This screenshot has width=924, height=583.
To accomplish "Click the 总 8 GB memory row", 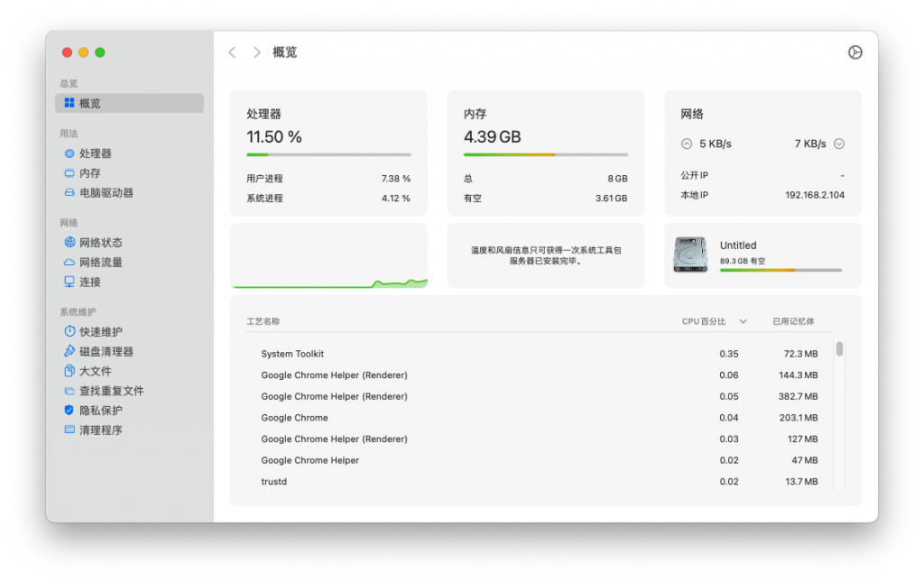I will click(546, 178).
